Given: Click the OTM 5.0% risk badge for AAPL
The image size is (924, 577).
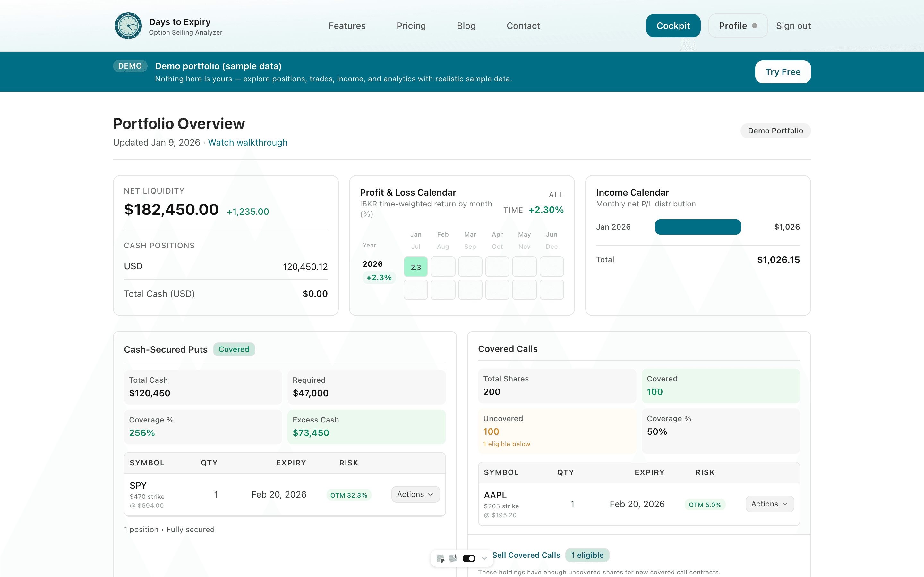Looking at the screenshot, I should click(x=705, y=505).
